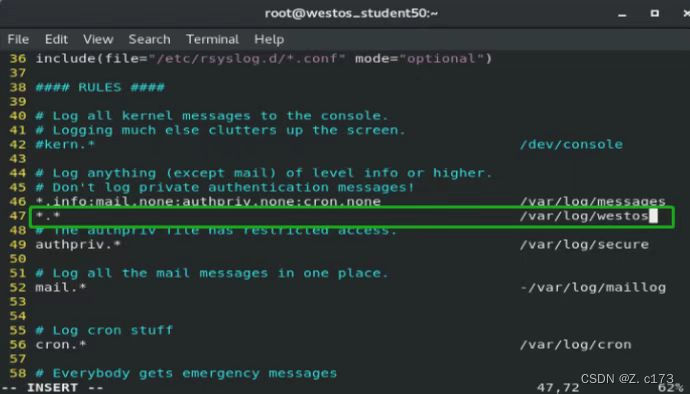This screenshot has width=690, height=394.
Task: Click the #### RULES #### comment
Action: pyautogui.click(x=100, y=87)
